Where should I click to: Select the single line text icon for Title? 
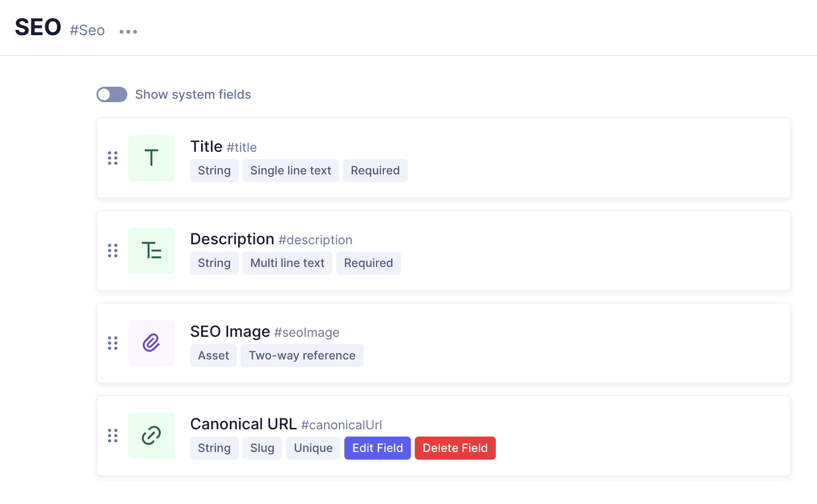click(x=151, y=158)
